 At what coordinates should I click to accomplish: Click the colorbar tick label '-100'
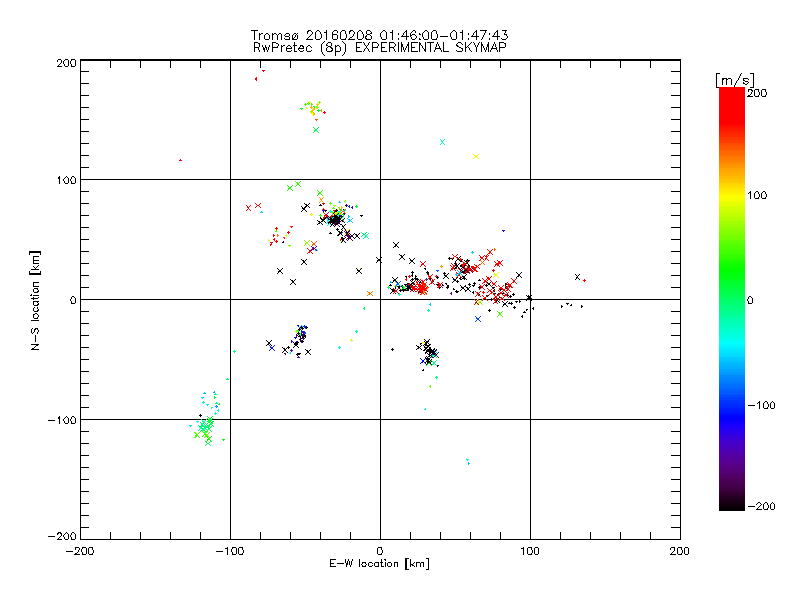tap(761, 405)
